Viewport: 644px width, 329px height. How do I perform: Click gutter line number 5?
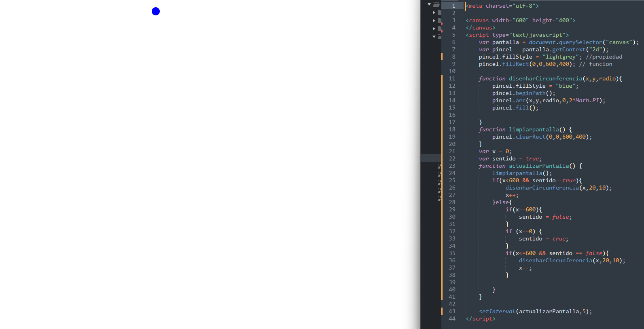pos(453,35)
